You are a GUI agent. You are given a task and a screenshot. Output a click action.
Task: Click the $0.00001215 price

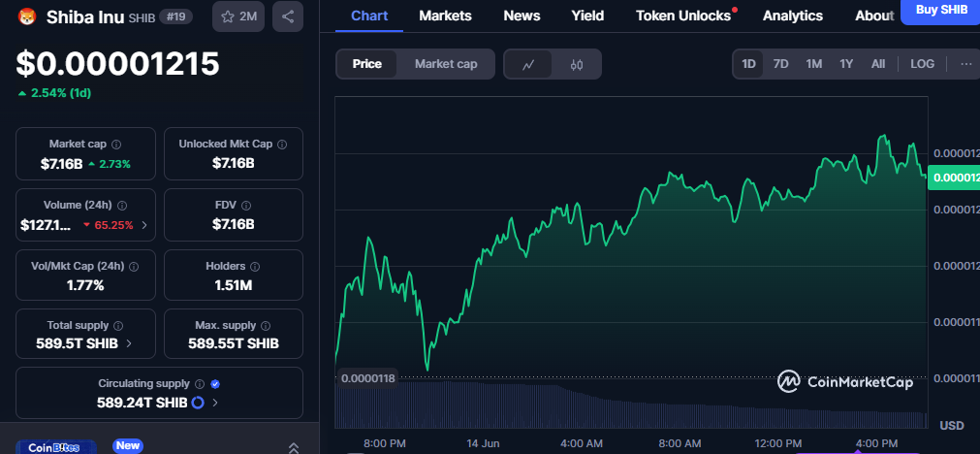(x=117, y=64)
